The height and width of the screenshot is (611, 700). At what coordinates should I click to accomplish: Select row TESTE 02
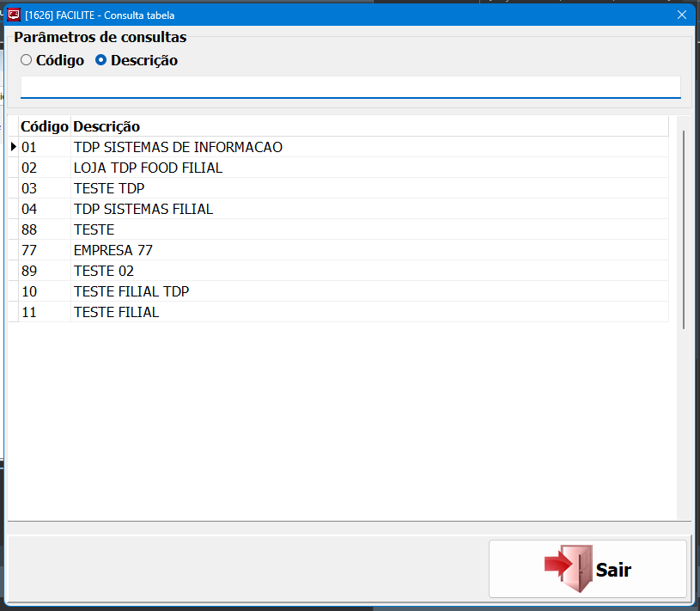click(338, 270)
